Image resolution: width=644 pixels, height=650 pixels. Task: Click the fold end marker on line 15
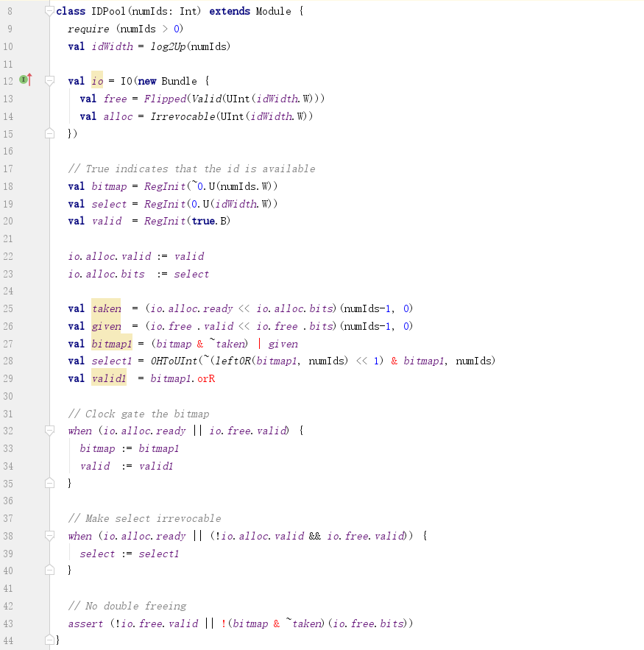(x=49, y=133)
